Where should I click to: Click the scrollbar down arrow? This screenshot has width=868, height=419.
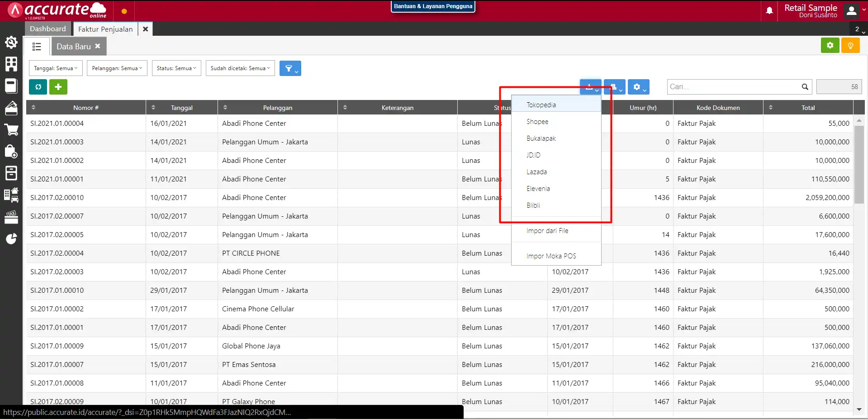pyautogui.click(x=859, y=409)
